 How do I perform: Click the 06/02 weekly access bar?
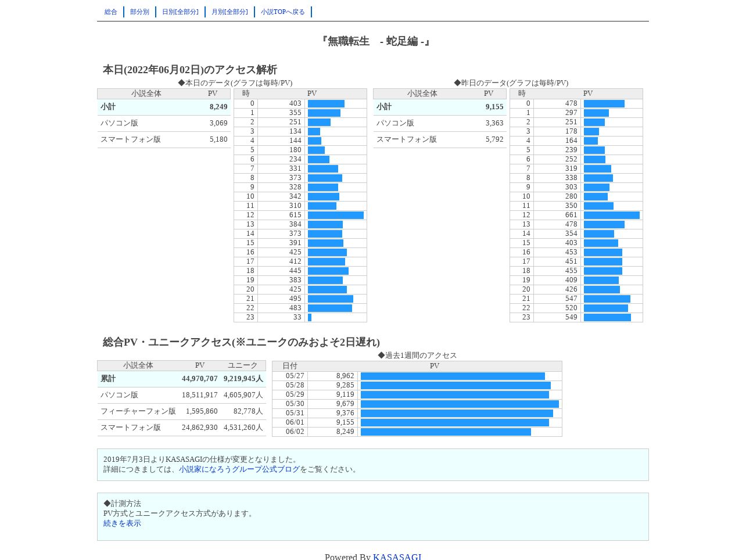coord(446,432)
